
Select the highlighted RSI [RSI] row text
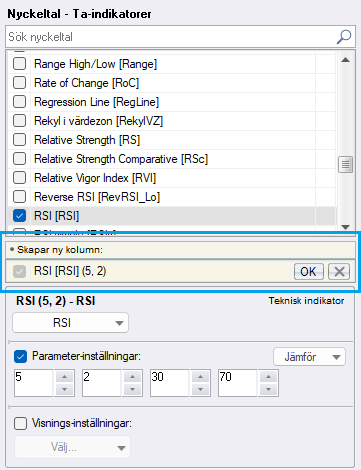point(56,216)
